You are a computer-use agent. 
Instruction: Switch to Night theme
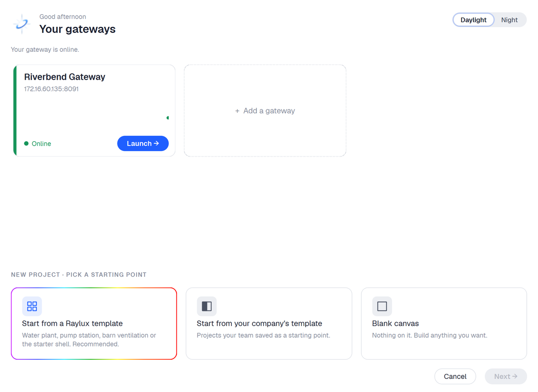click(509, 20)
